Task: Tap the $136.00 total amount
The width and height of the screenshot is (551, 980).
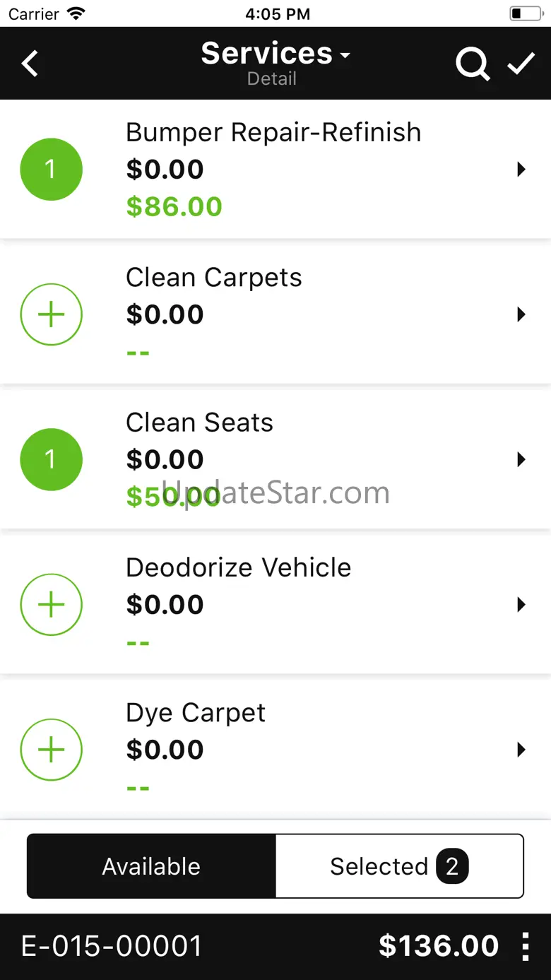Action: pyautogui.click(x=439, y=946)
